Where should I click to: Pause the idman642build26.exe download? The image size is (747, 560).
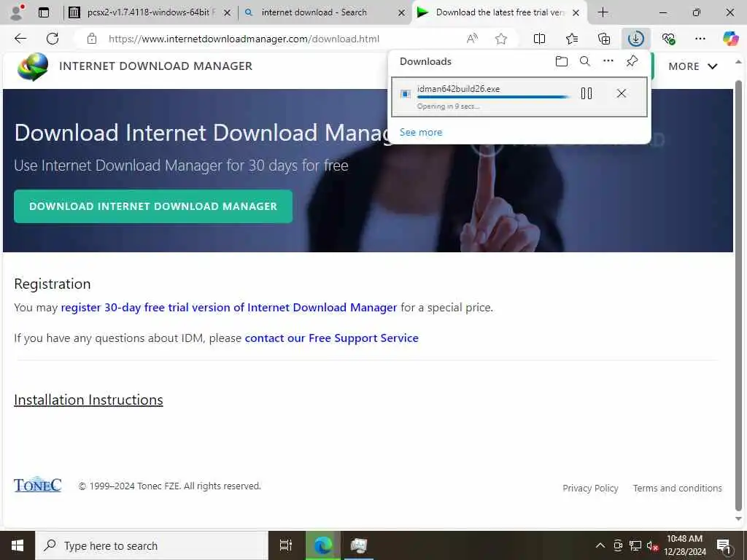(587, 93)
